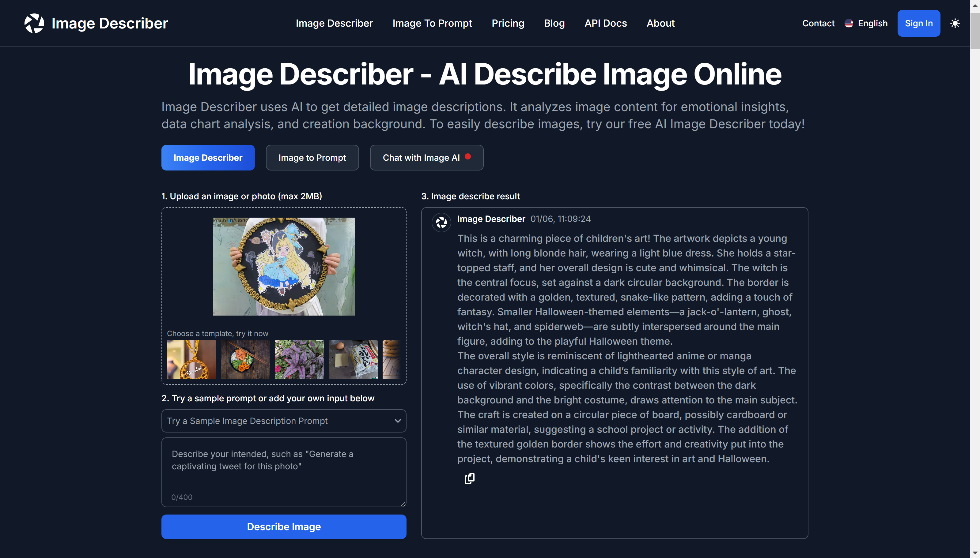The height and width of the screenshot is (558, 980).
Task: Click the Image Describer avatar in the result
Action: [441, 222]
